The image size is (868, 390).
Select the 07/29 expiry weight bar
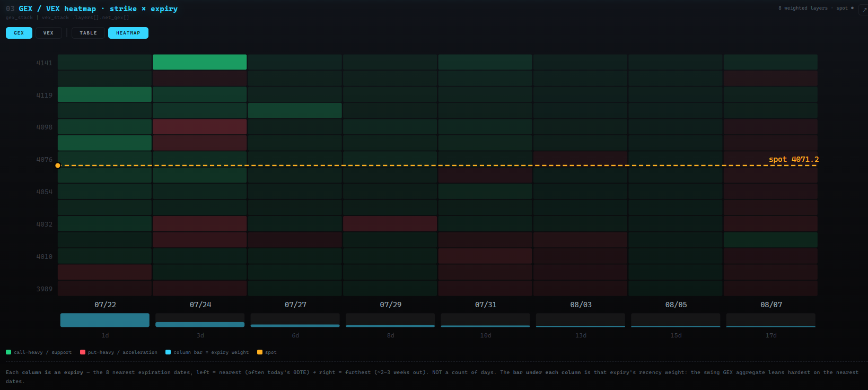tap(390, 320)
